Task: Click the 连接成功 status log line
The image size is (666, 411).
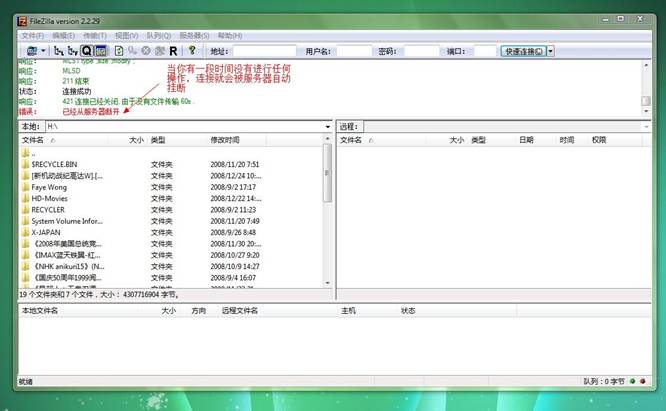Action: (x=76, y=91)
